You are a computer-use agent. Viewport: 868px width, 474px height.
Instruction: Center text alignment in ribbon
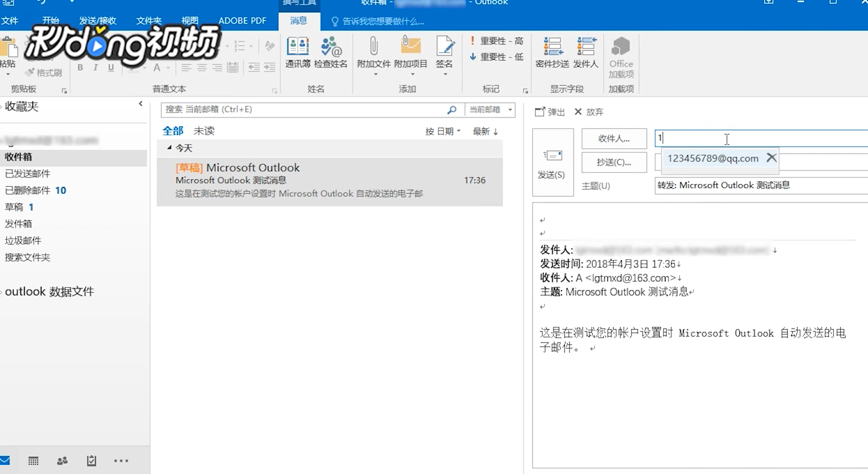[x=202, y=68]
